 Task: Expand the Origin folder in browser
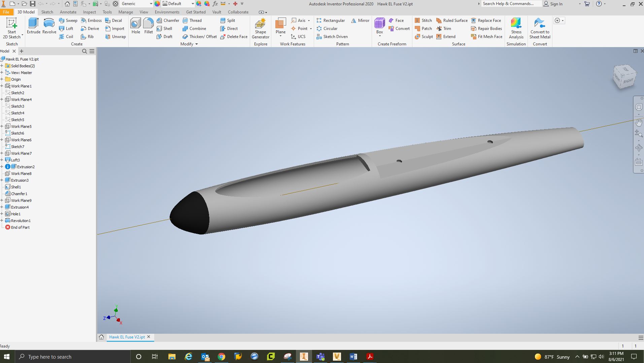click(x=2, y=79)
